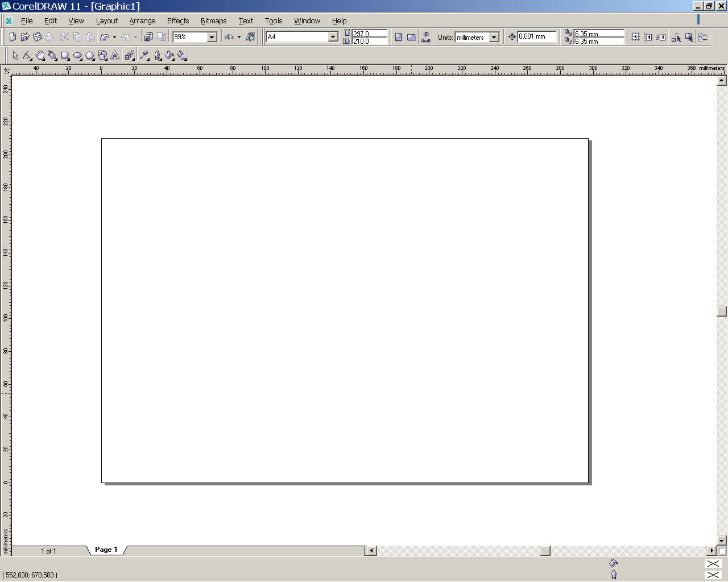Click the Save icon in toolbar
Image resolution: width=728 pixels, height=582 pixels.
(x=38, y=37)
